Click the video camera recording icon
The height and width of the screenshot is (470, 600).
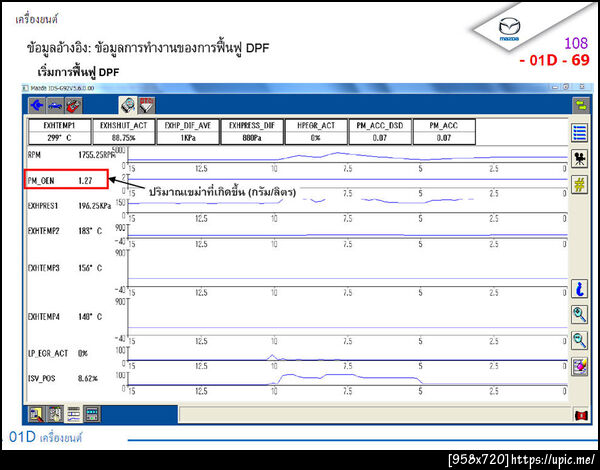(579, 158)
